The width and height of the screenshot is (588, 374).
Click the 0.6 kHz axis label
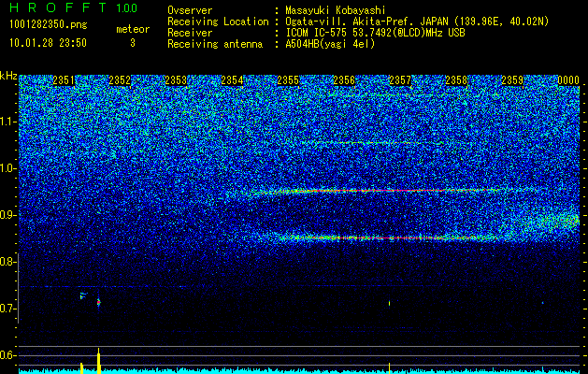(8, 355)
